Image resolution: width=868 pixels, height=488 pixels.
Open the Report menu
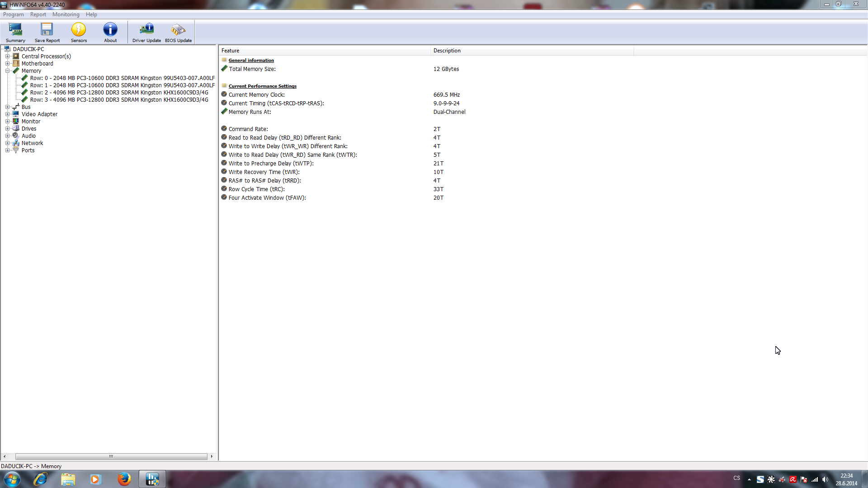pyautogui.click(x=38, y=14)
